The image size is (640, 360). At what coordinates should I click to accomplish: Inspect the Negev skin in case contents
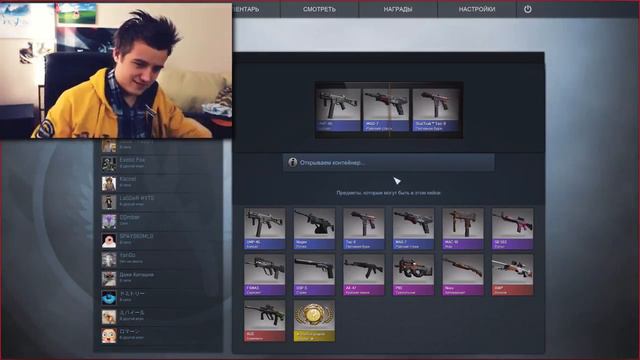pos(314,229)
